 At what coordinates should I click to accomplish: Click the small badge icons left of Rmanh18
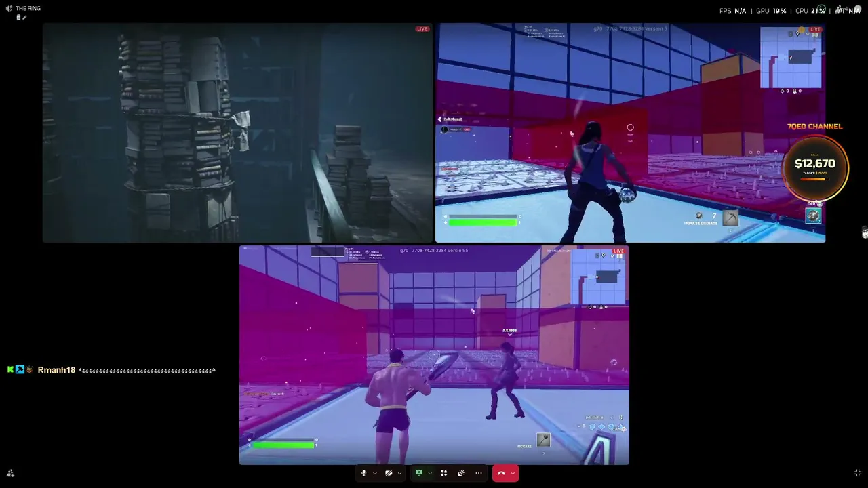(20, 370)
